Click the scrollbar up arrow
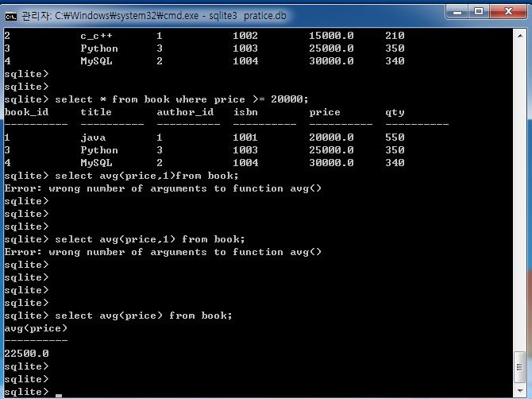 coord(520,35)
